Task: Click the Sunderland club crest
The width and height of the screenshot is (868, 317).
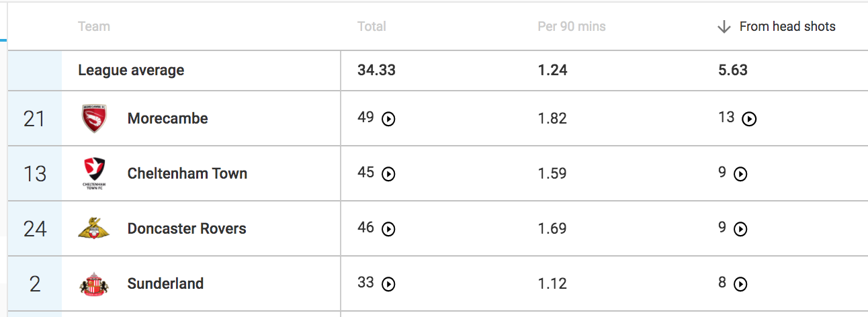Action: point(93,284)
